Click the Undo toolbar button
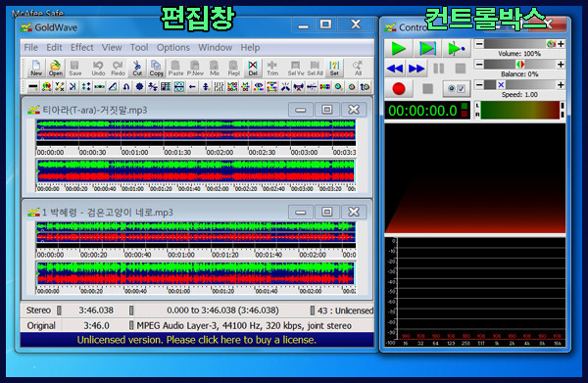The height and width of the screenshot is (383, 588). (98, 68)
